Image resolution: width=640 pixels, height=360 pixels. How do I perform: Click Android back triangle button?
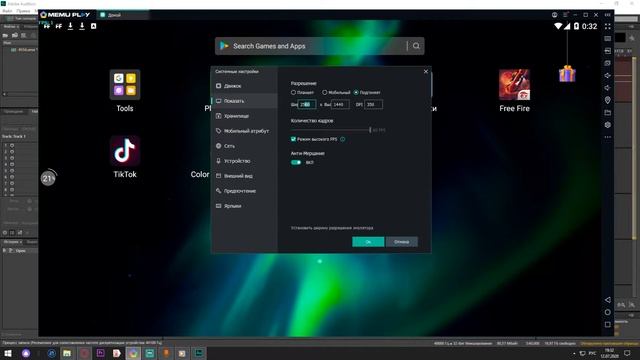coord(607,300)
